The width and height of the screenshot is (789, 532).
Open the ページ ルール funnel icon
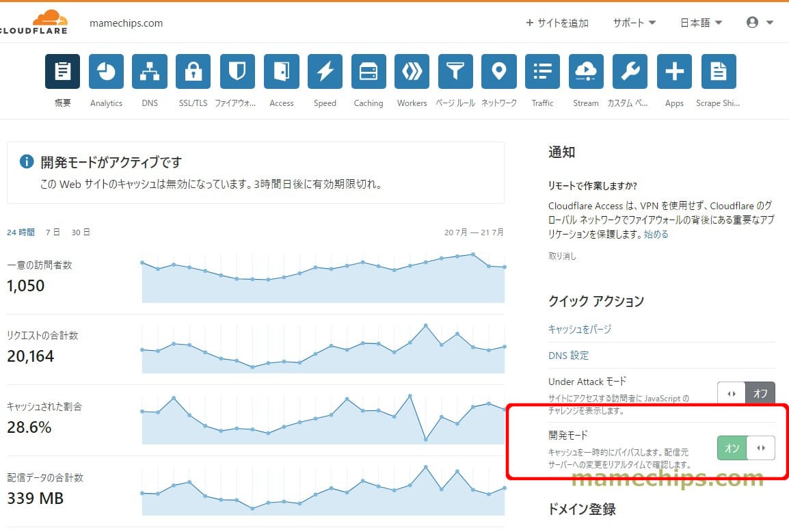(455, 72)
